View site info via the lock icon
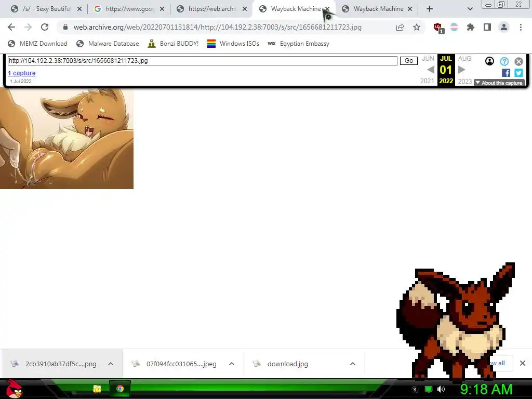Image resolution: width=532 pixels, height=399 pixels. coord(65,27)
